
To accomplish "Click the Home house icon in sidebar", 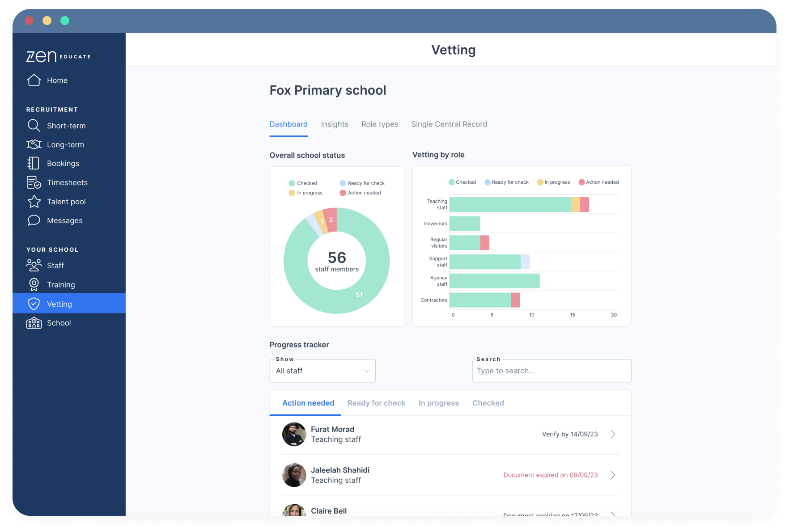I will tap(34, 80).
